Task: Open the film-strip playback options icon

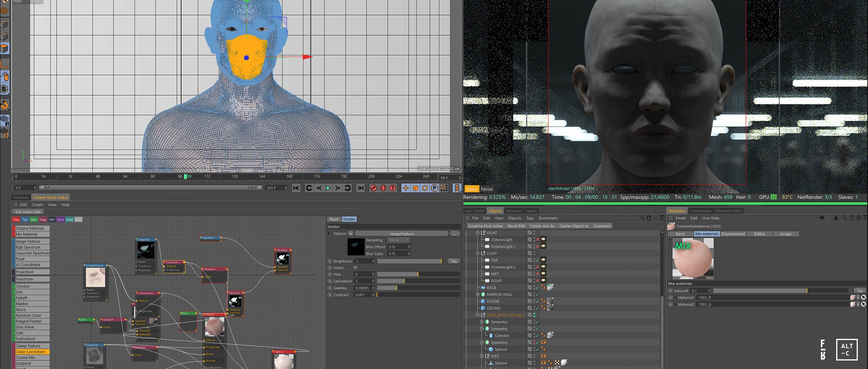Action: (457, 188)
